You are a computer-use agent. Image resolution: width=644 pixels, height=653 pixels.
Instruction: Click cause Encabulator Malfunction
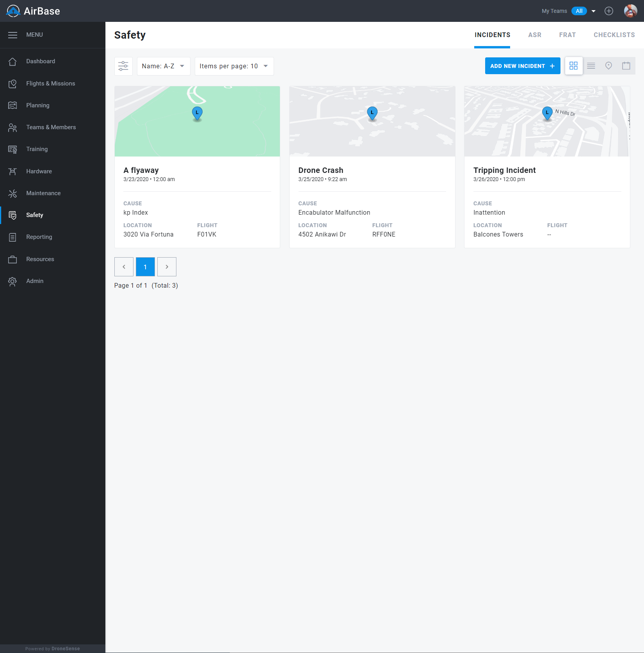pyautogui.click(x=334, y=213)
